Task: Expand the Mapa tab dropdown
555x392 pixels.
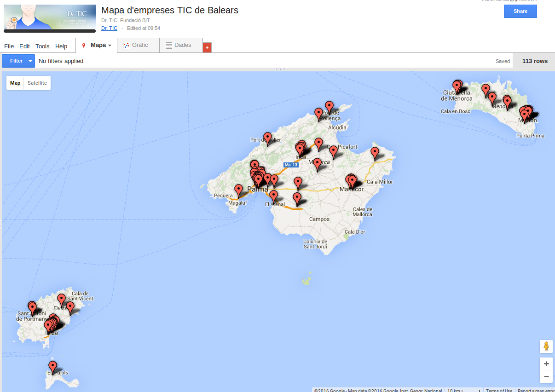Action: [110, 45]
